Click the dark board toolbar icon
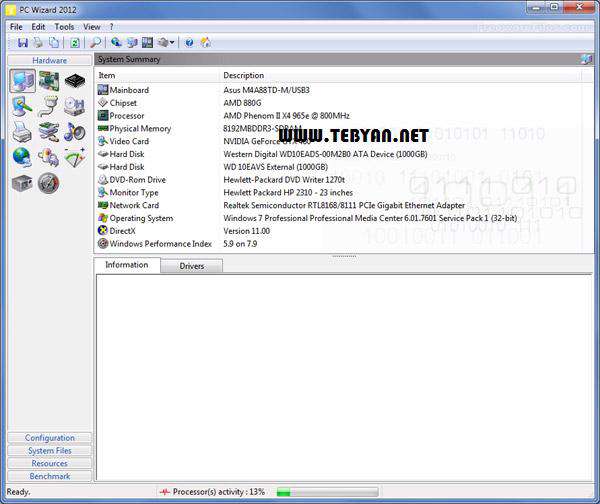The width and height of the screenshot is (600, 504). click(x=147, y=42)
